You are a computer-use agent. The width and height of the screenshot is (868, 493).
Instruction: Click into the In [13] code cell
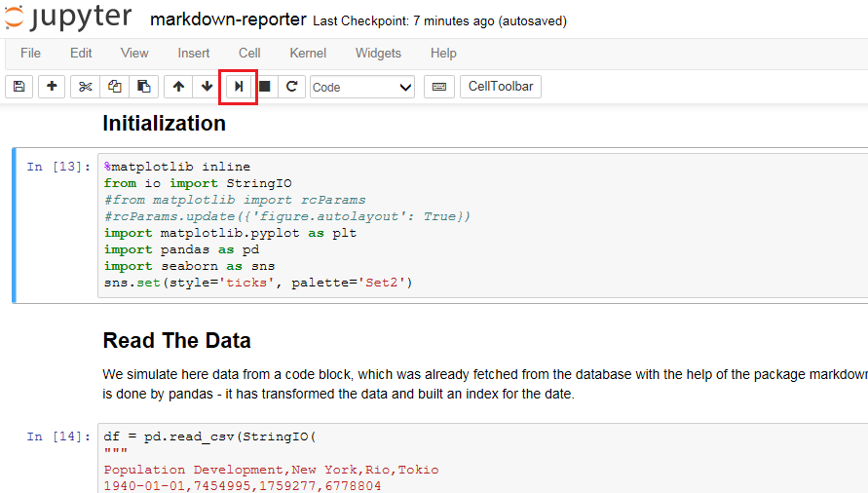click(x=483, y=225)
